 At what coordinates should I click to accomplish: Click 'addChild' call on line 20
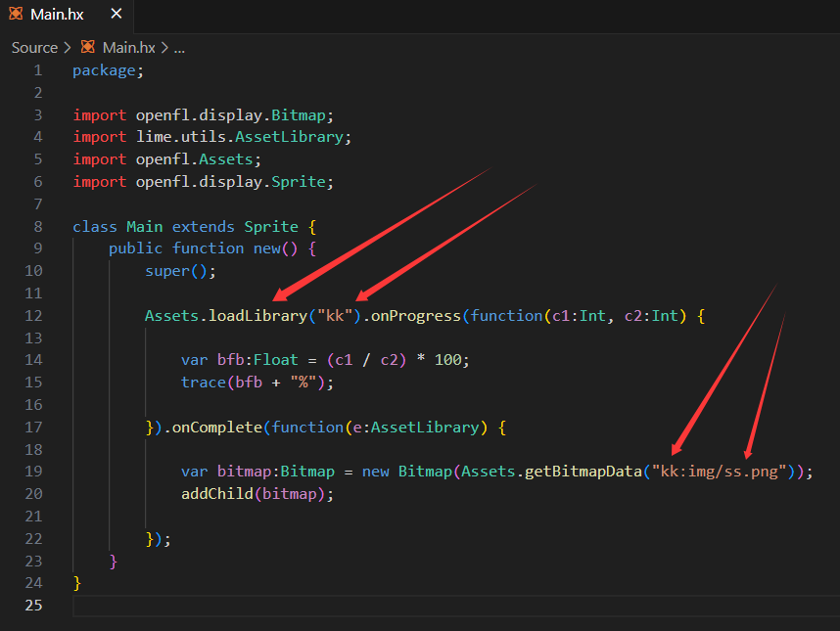[217, 493]
